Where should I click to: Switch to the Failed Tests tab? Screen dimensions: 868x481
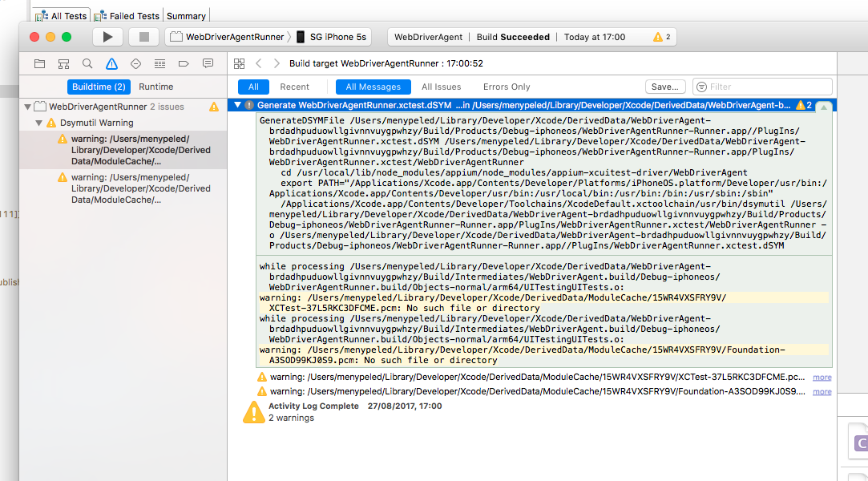point(127,16)
